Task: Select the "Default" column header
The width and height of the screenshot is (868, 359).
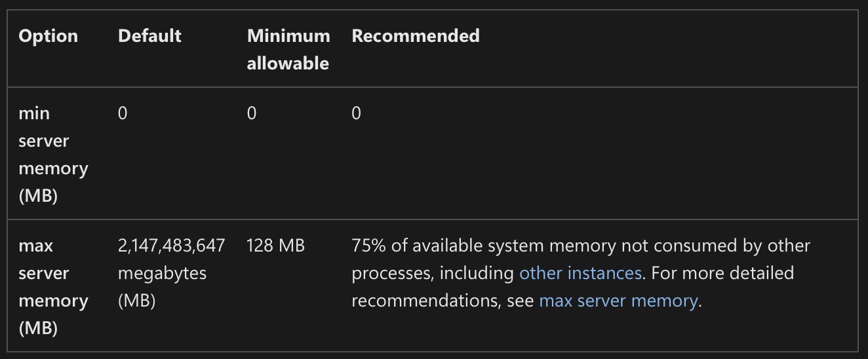Action: coord(149,36)
